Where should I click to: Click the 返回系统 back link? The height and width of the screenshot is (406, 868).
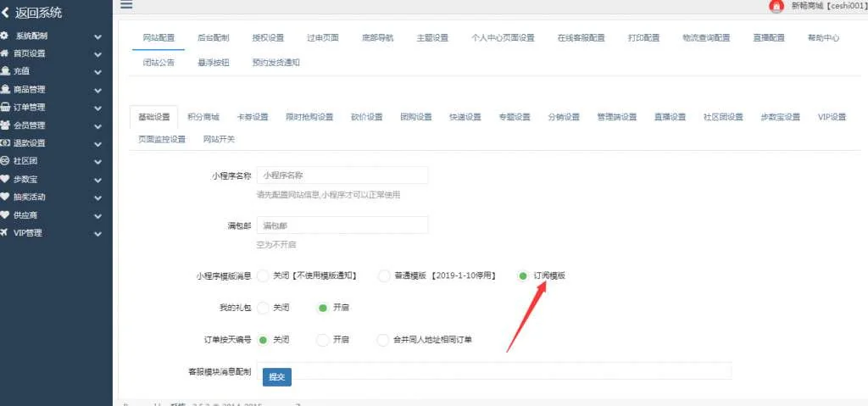32,12
